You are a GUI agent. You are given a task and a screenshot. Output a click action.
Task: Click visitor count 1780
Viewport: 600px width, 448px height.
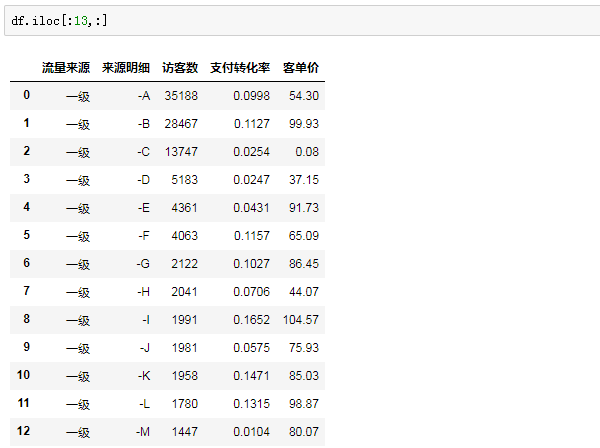(x=184, y=404)
